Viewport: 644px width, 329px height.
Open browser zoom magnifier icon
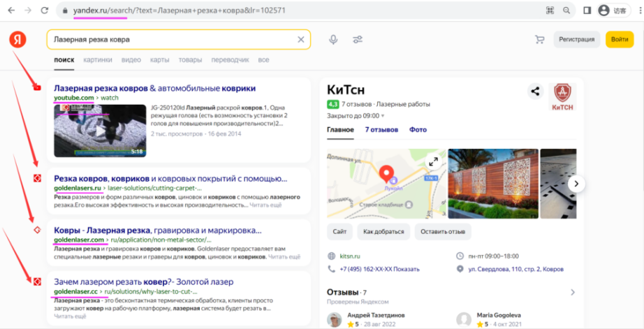click(x=566, y=10)
